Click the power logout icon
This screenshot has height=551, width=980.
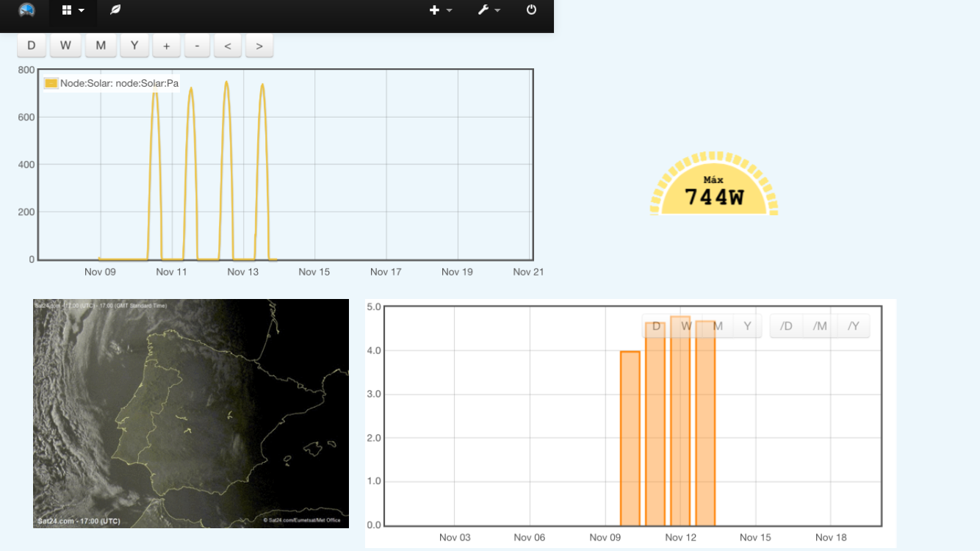coord(531,10)
